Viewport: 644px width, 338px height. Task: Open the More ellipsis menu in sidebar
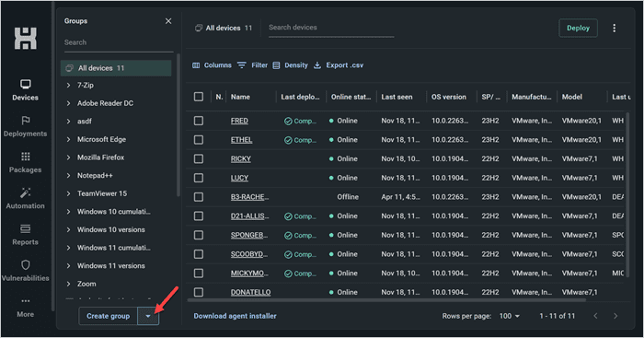(26, 308)
